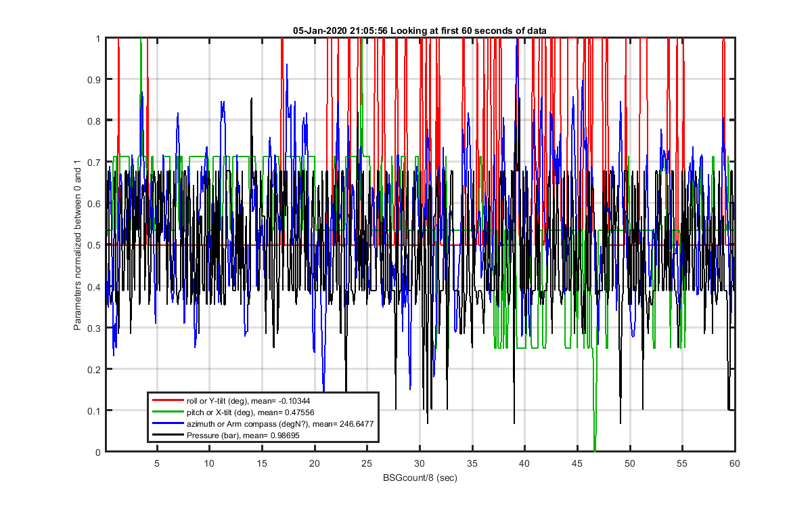Click the x-axis tick label 10
This screenshot has height=508, width=812.
209,463
